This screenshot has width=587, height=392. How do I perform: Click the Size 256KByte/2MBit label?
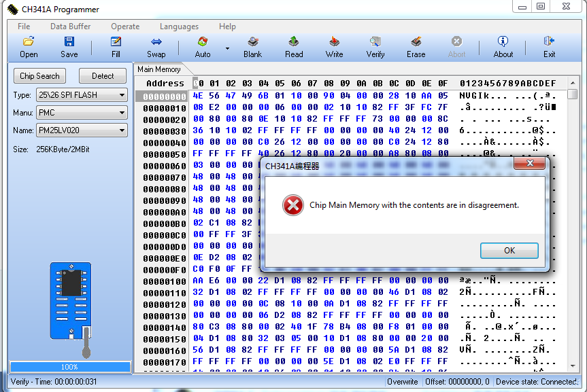pos(51,149)
